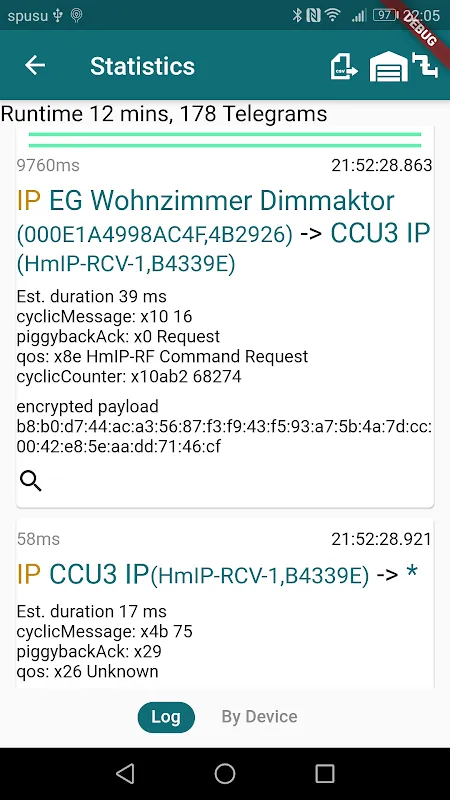Select CCU3 IP receiver name in first telegram
Image resolution: width=450 pixels, height=800 pixels.
tap(381, 233)
